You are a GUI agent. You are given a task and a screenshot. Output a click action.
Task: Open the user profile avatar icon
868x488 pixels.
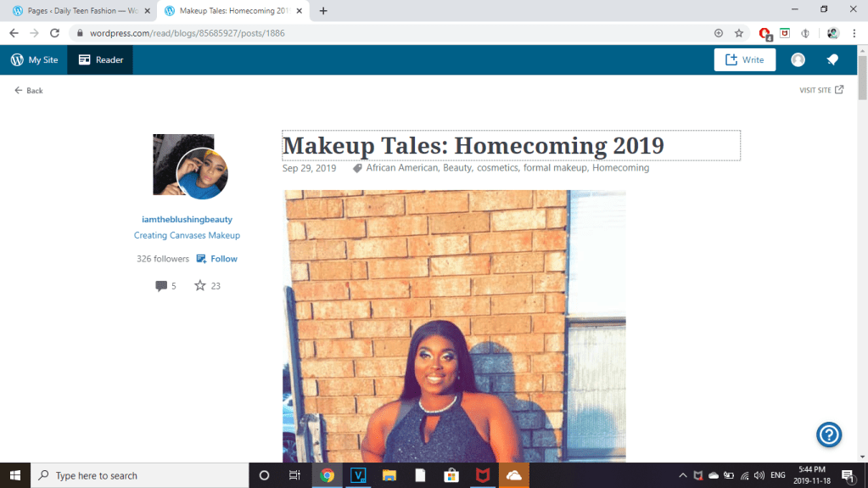(x=798, y=59)
